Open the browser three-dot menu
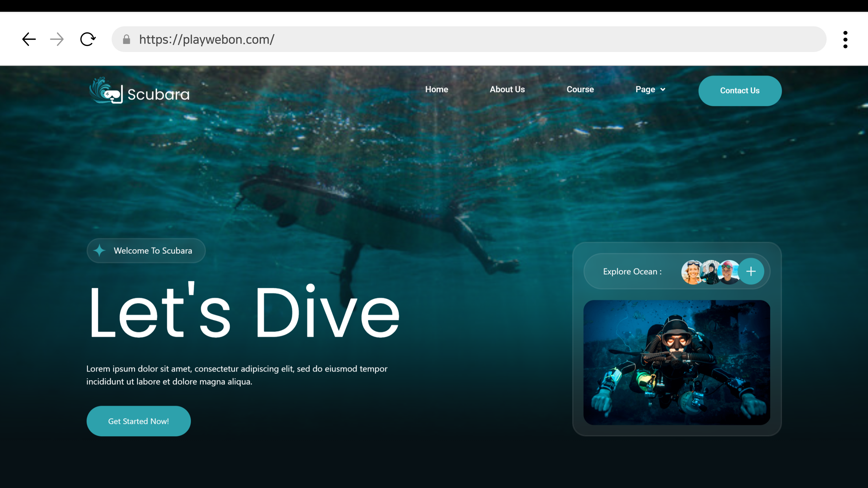 845,39
